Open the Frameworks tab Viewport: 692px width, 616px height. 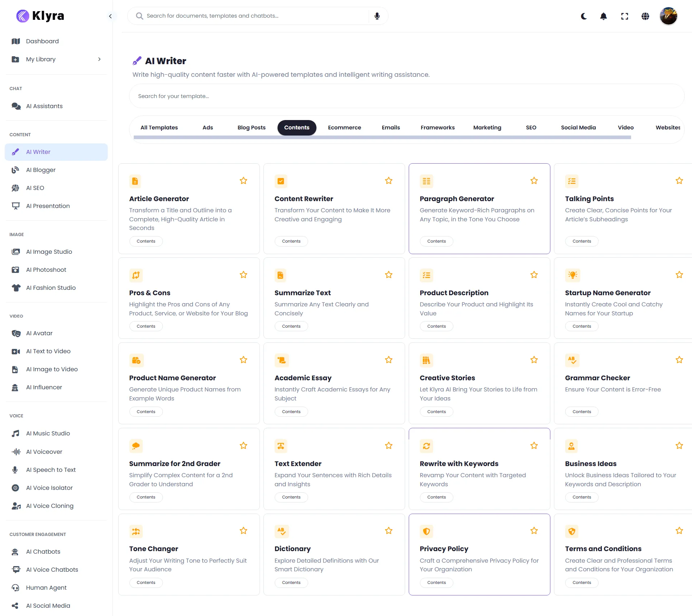point(438,128)
